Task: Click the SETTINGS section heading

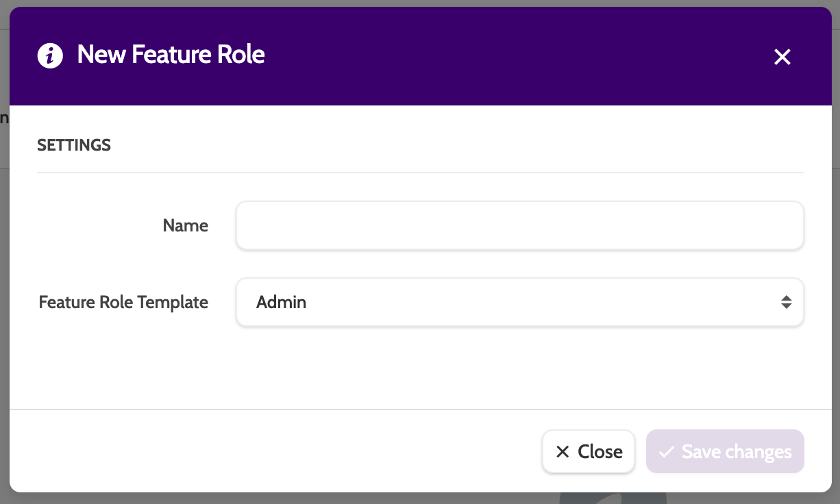Action: pyautogui.click(x=74, y=145)
